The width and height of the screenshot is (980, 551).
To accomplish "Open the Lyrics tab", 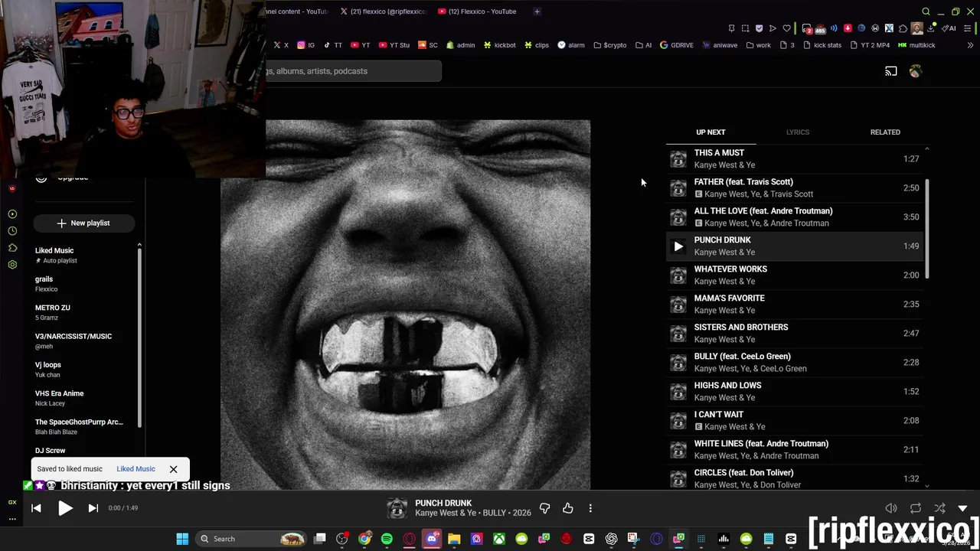I will point(797,132).
